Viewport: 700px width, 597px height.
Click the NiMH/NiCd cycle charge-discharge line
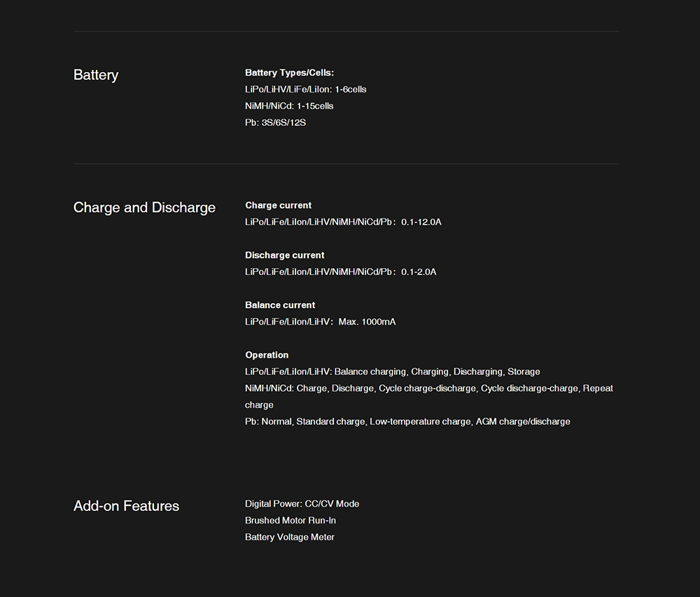coord(429,396)
